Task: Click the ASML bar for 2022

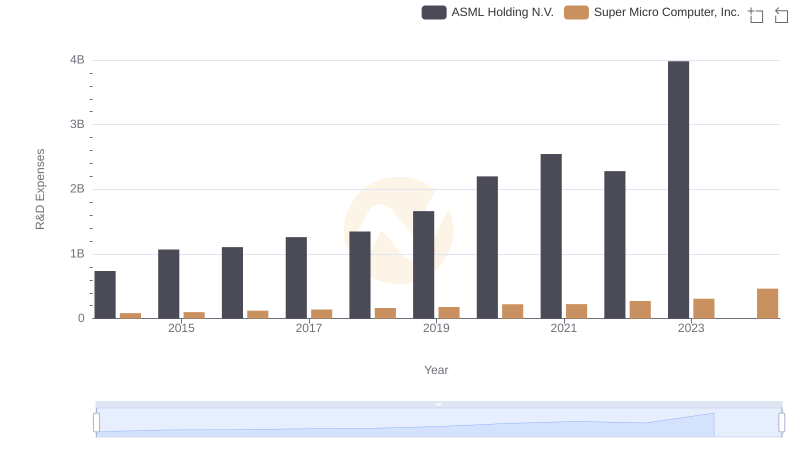Action: pos(615,245)
